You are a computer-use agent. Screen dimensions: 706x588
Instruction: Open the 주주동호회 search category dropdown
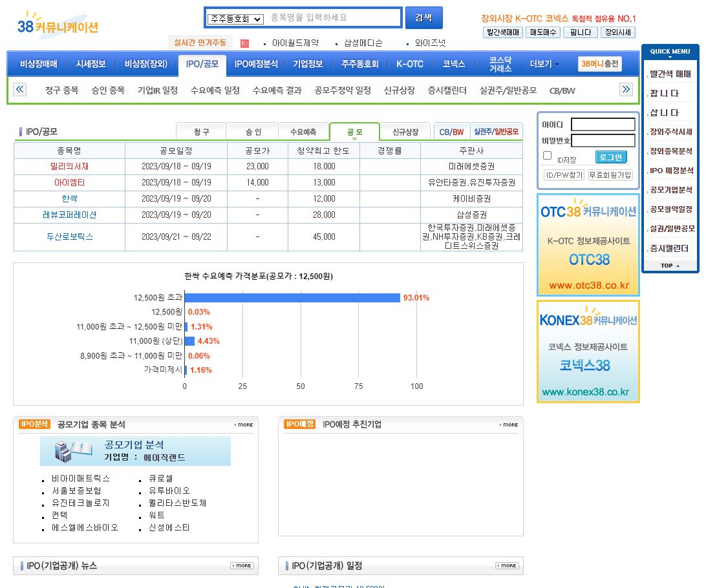[235, 19]
